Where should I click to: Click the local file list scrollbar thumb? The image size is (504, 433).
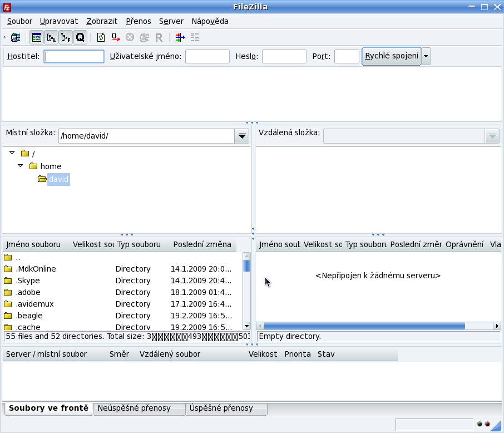[x=246, y=265]
